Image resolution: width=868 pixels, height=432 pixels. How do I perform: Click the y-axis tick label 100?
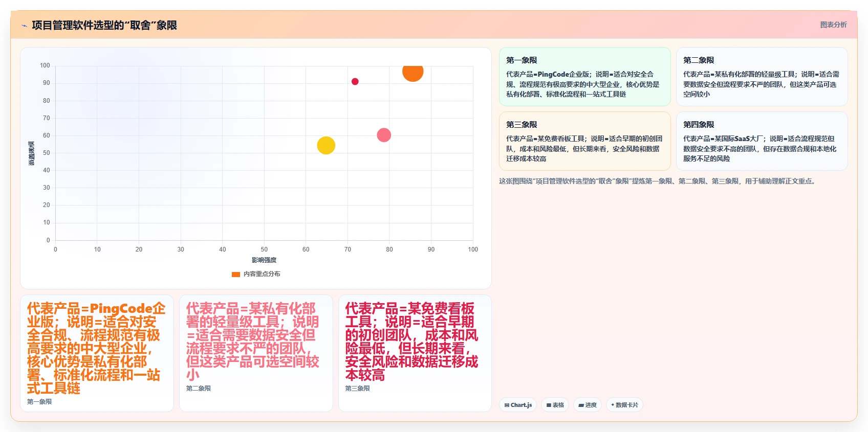click(x=45, y=65)
